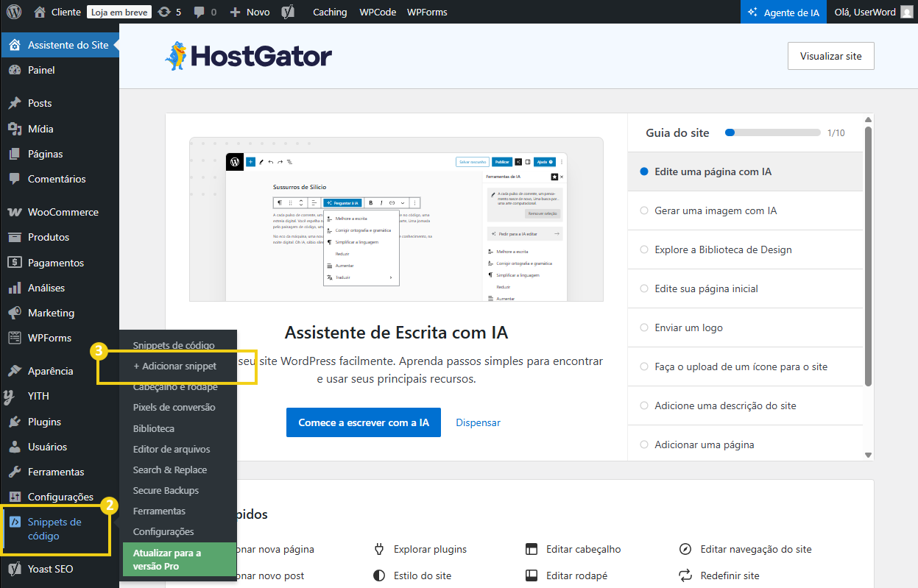The width and height of the screenshot is (918, 588).
Task: Click the Pagamentos dollar icon in sidebar
Action: click(15, 263)
